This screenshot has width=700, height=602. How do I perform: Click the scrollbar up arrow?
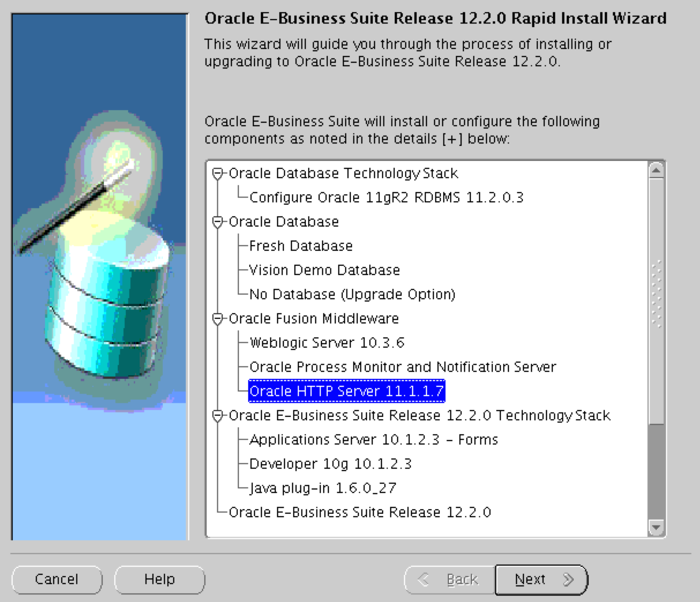(x=656, y=170)
